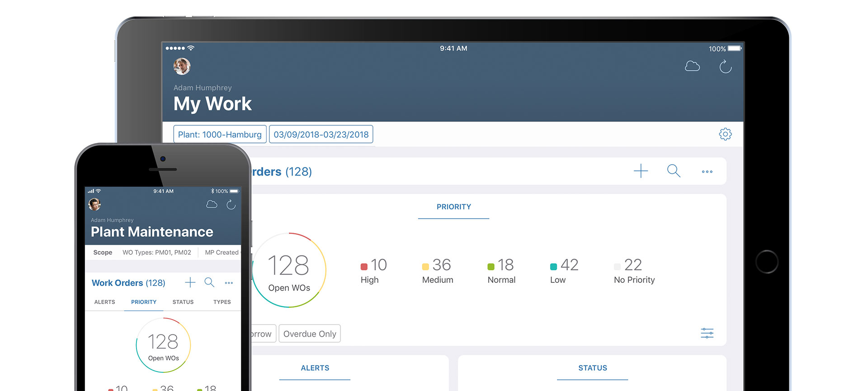The width and height of the screenshot is (868, 391).
Task: Toggle the Overdue Only filter chip
Action: 310,334
